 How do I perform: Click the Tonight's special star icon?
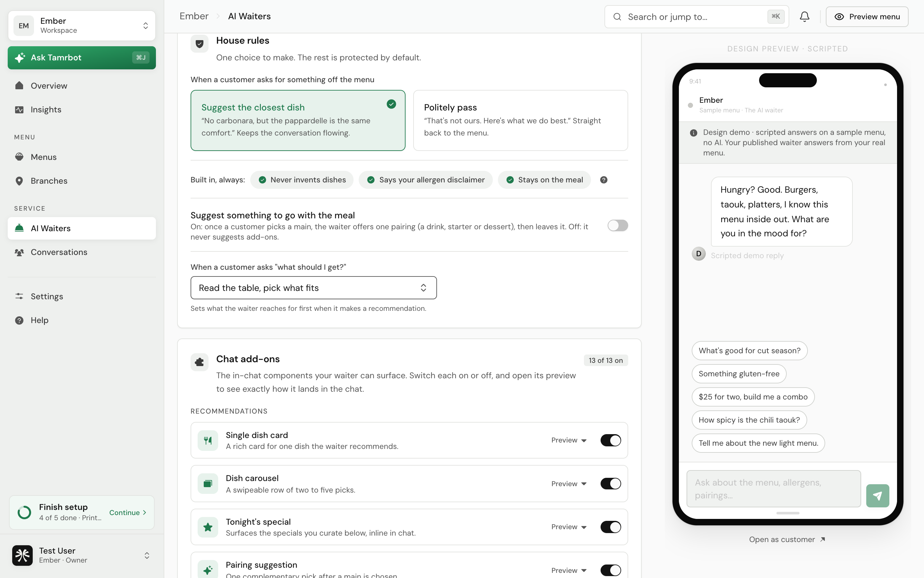coord(208,527)
